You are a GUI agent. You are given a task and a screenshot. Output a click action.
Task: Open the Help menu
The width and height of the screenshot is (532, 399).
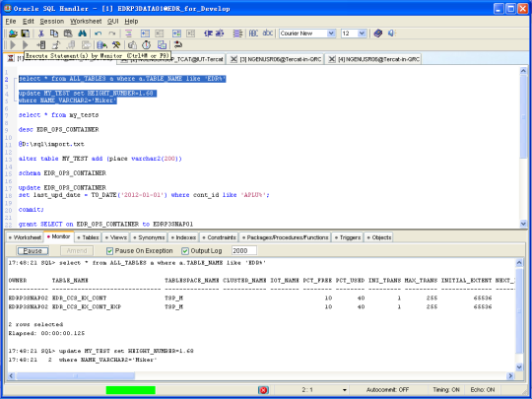point(131,21)
